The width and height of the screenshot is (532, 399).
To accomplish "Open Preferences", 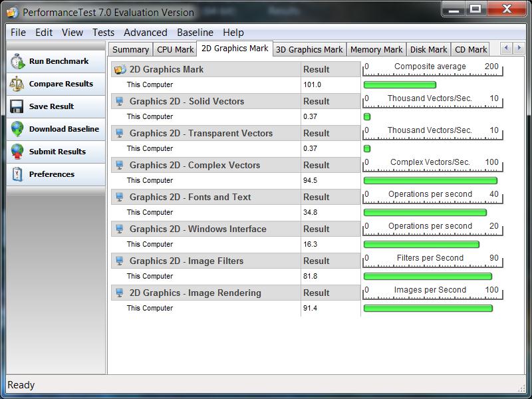I will (56, 174).
